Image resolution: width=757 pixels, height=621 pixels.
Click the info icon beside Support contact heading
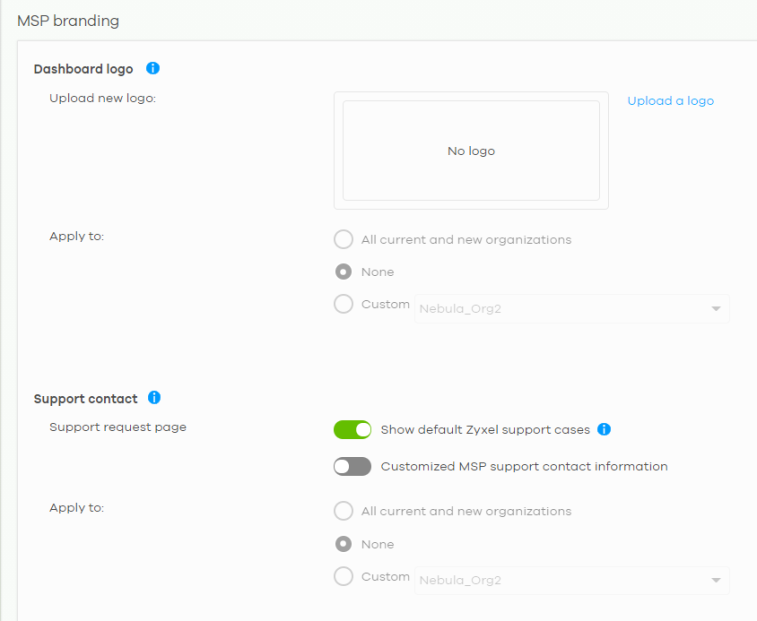click(154, 398)
